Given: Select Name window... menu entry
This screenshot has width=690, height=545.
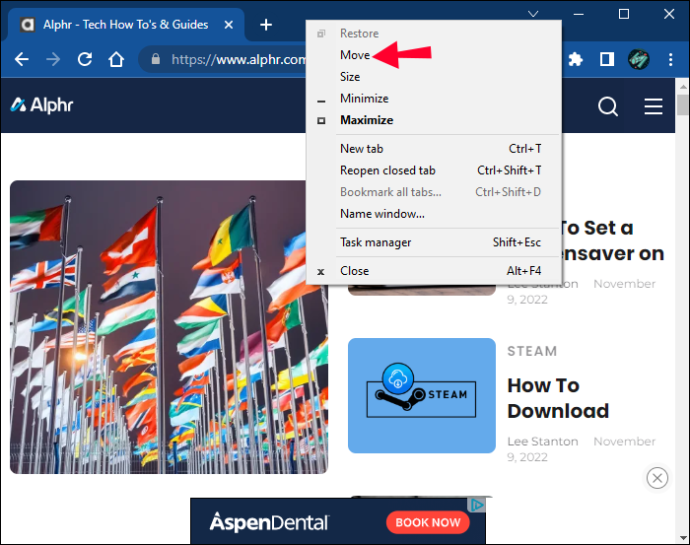Looking at the screenshot, I should tap(382, 214).
